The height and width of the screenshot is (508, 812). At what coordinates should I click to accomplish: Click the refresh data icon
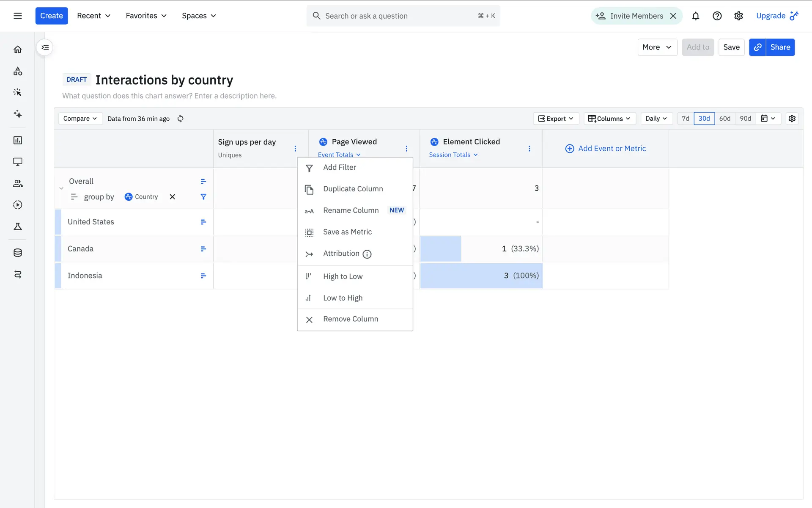181,119
